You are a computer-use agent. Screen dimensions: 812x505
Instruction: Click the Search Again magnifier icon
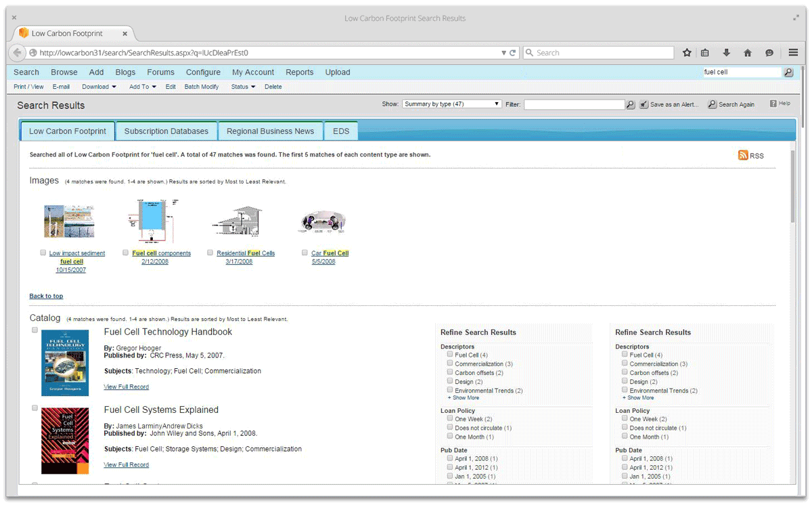711,103
